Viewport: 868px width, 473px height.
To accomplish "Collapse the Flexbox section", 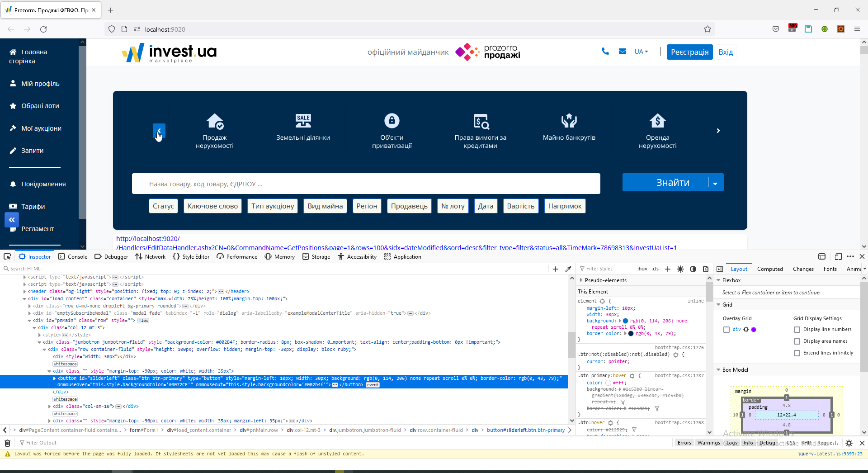I will (x=718, y=280).
